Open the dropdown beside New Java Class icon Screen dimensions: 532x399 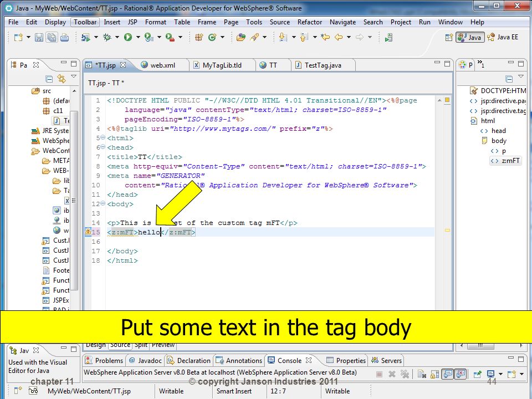click(x=223, y=37)
